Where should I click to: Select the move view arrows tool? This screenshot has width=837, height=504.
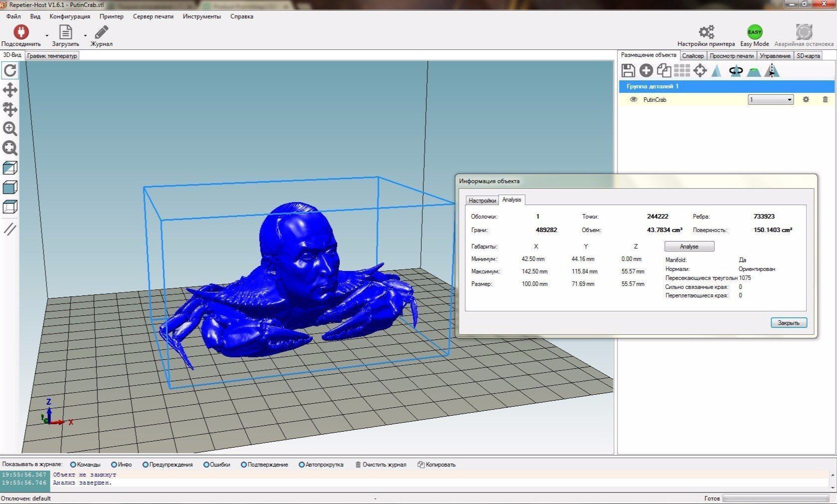tap(10, 90)
